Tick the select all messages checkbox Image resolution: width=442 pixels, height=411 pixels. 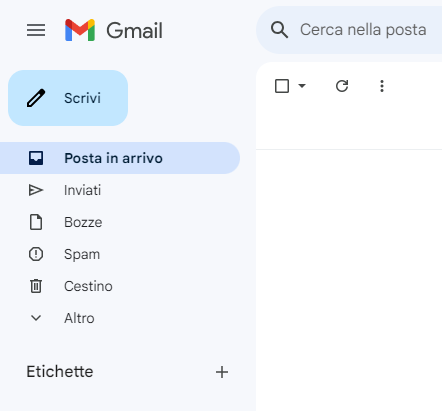click(x=282, y=86)
